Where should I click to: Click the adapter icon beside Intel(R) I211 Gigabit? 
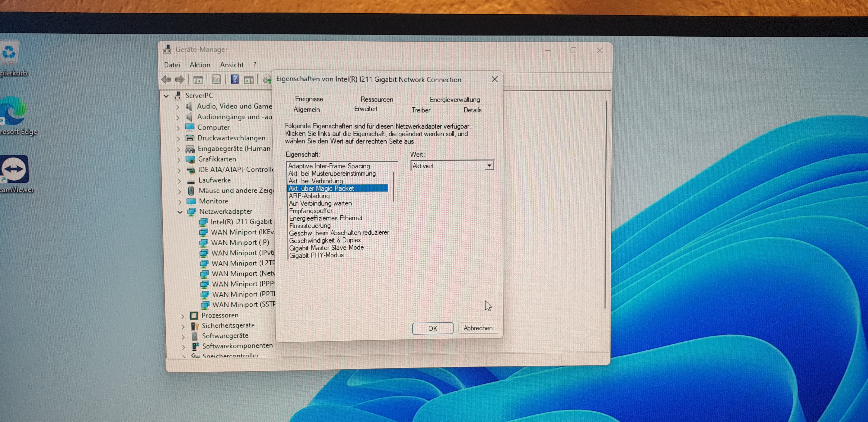pos(203,222)
